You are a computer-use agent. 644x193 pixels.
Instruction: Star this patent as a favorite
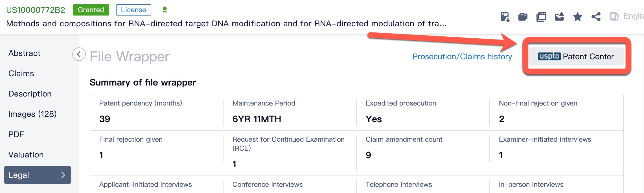[578, 17]
